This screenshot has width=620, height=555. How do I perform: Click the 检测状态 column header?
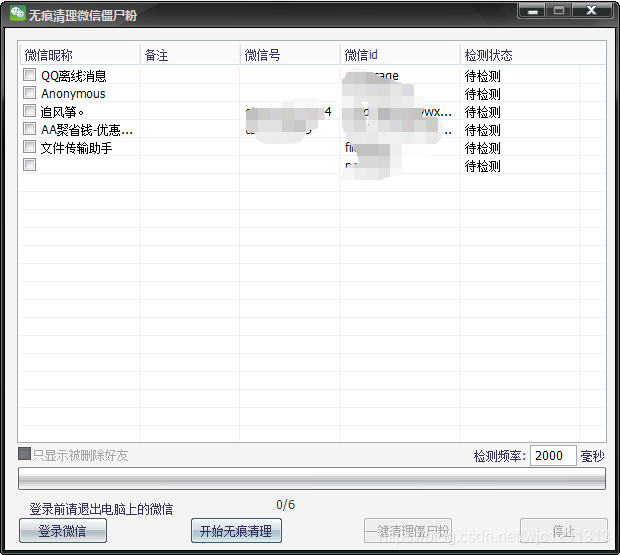tap(533, 55)
